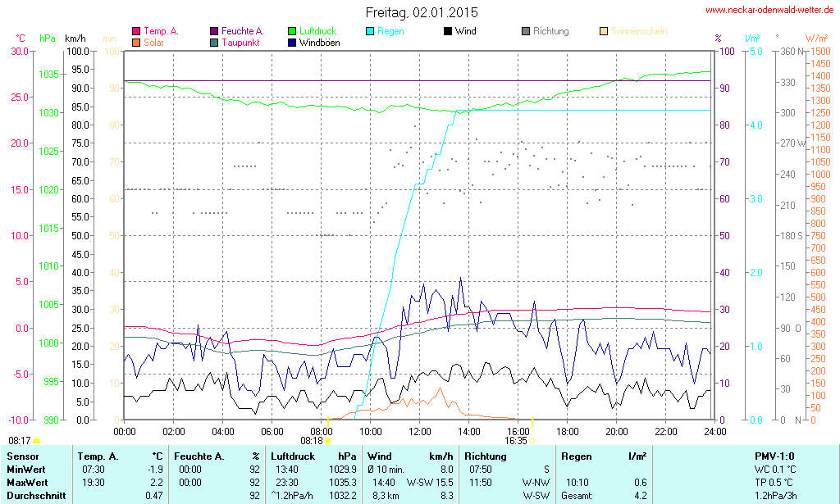Image resolution: width=840 pixels, height=504 pixels.
Task: Click the pink Temp. A. legend swatch
Action: 136,31
